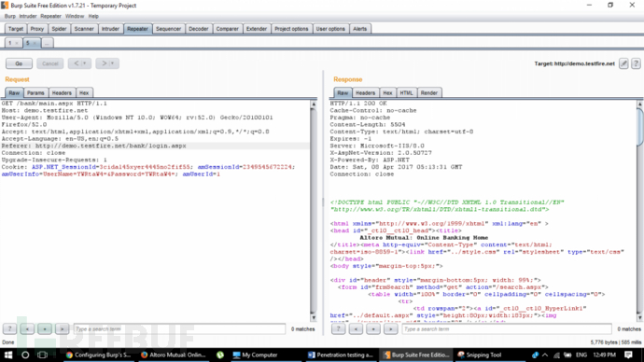This screenshot has width=644, height=362.
Task: Switch to the Decoder tab
Action: coord(199,29)
